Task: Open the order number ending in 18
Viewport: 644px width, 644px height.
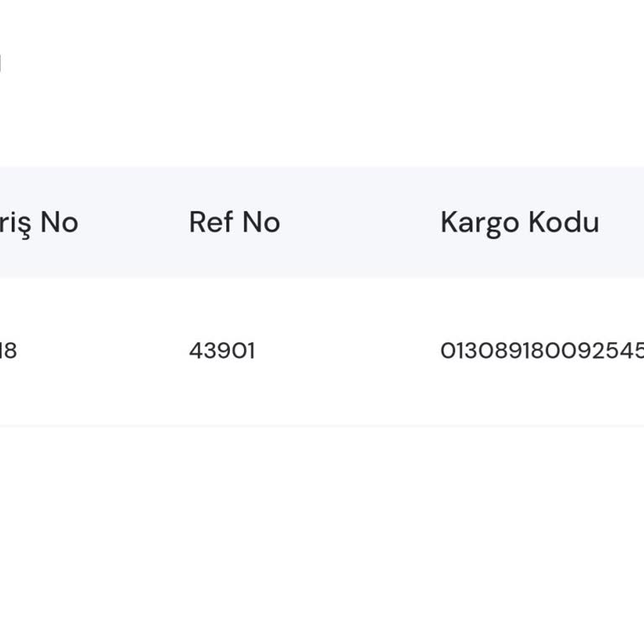Action: point(8,351)
